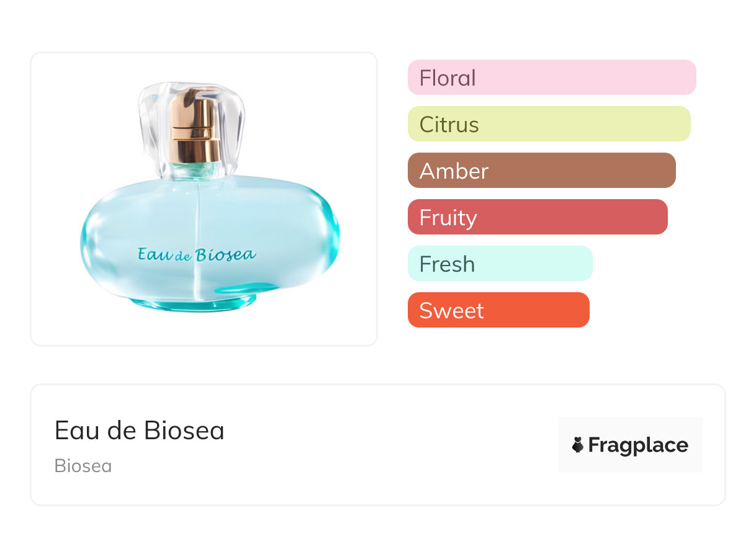Click the word 'Fresh' in the mint bar
Image resolution: width=756 pixels, height=536 pixels.
447,264
